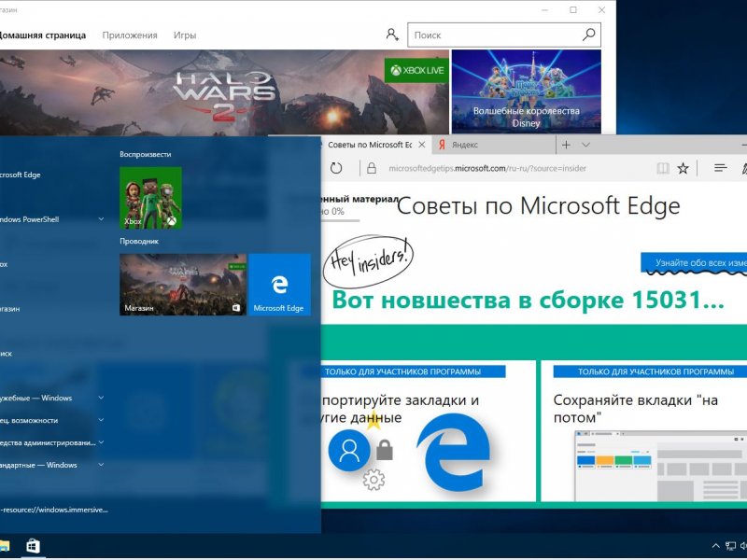Open the Disney Волшебные королевства banner
This screenshot has height=560, width=747.
click(526, 91)
